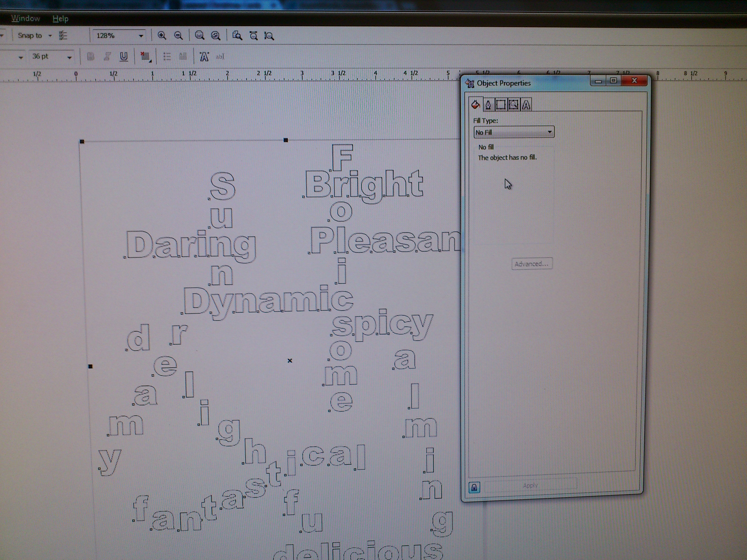Open the Window menu
The height and width of the screenshot is (560, 747).
(26, 18)
